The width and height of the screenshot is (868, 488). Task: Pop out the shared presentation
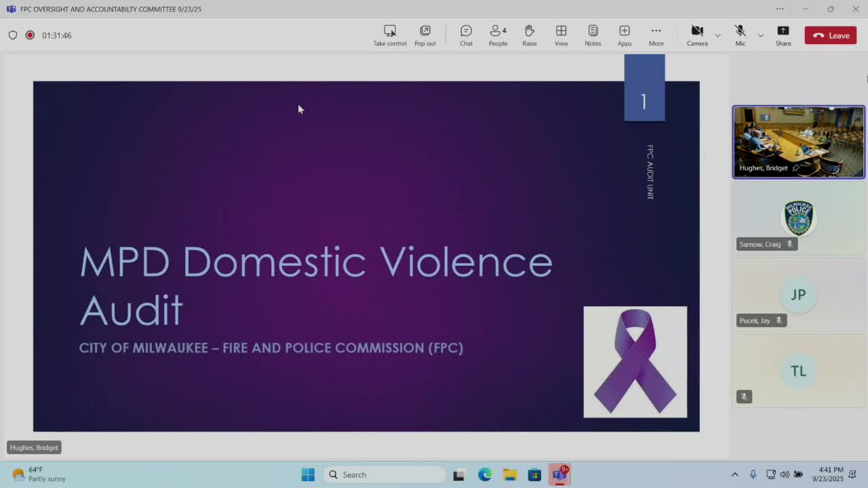[425, 35]
